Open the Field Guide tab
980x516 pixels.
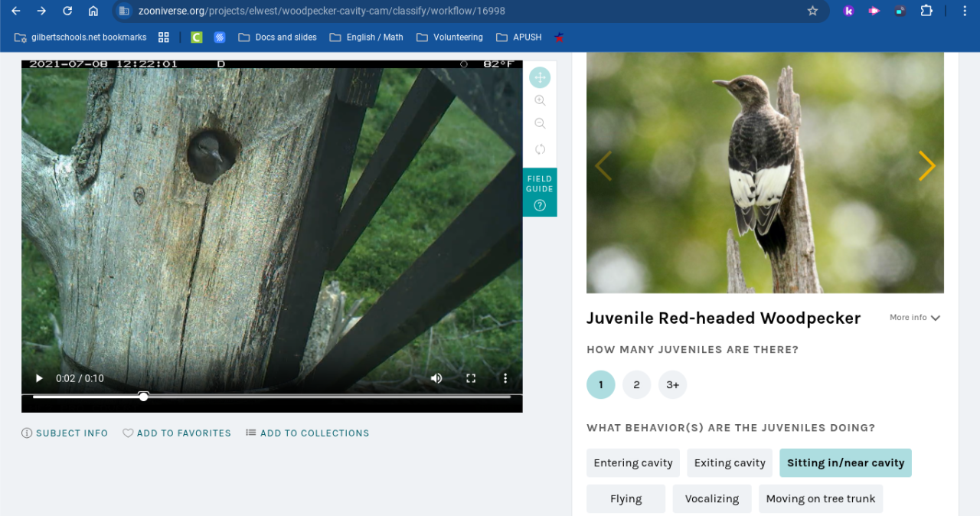540,192
